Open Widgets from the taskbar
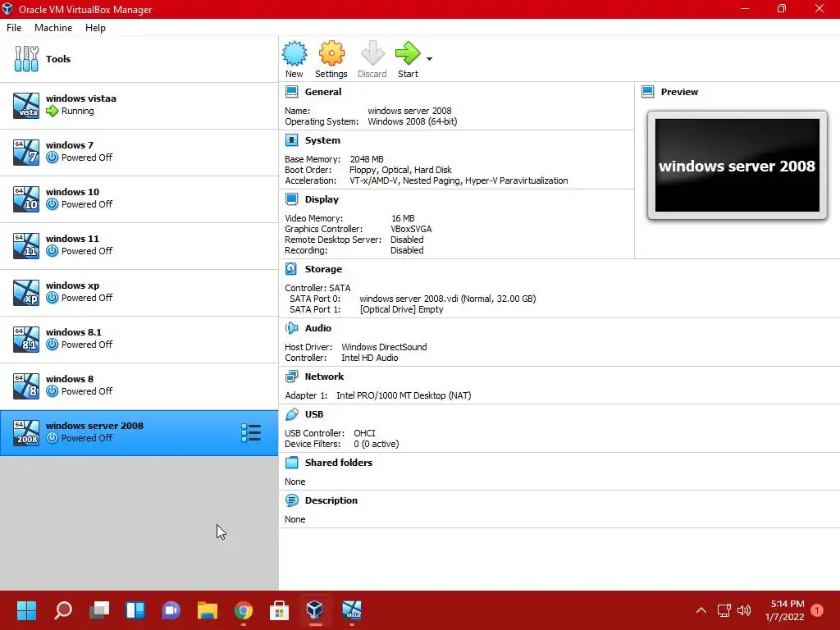This screenshot has width=840, height=630. (135, 610)
